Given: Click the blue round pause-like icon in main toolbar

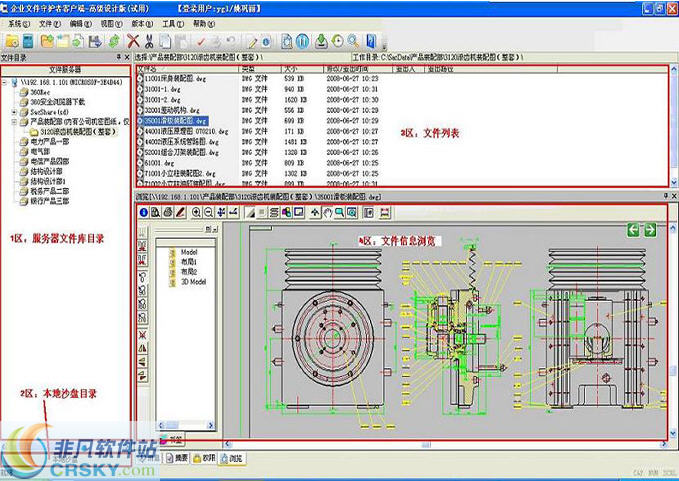Looking at the screenshot, I should [302, 41].
